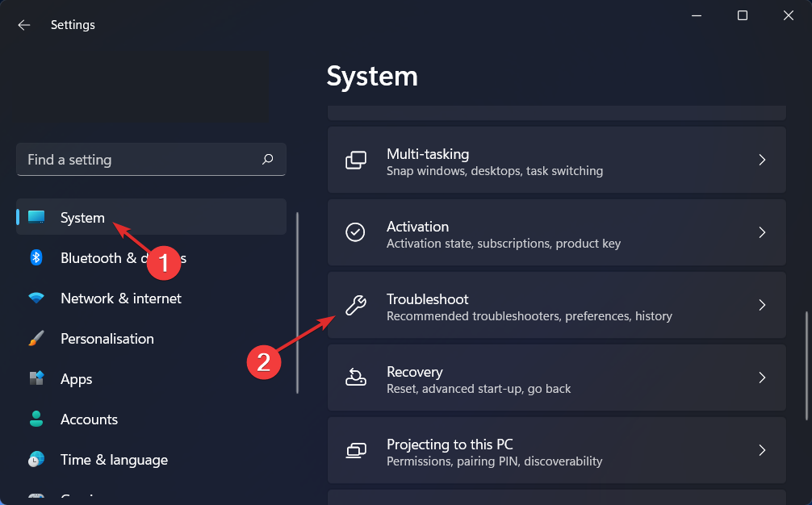Viewport: 812px width, 505px height.
Task: Click the Projecting to this PC icon
Action: [355, 450]
